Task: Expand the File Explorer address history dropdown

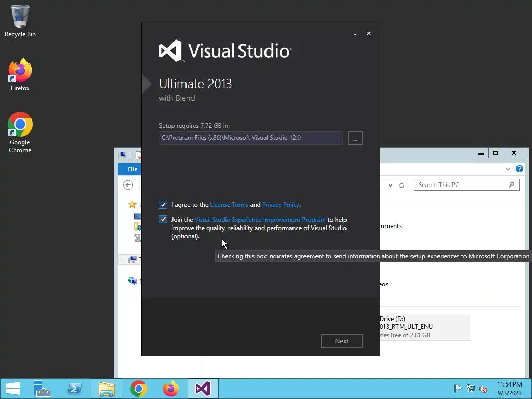Action: point(391,185)
